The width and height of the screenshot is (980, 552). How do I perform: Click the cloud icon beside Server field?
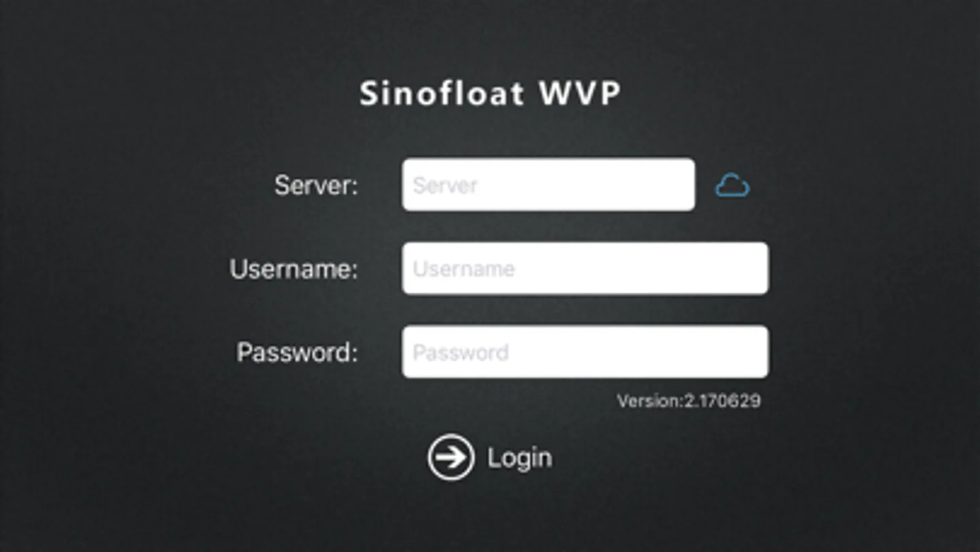732,186
